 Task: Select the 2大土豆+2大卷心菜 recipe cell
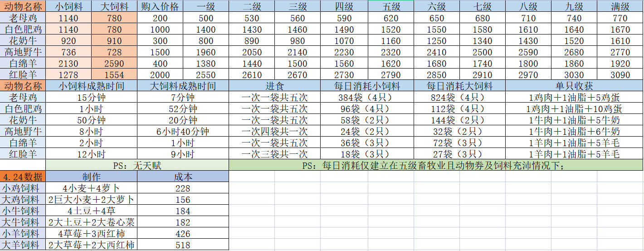92,222
